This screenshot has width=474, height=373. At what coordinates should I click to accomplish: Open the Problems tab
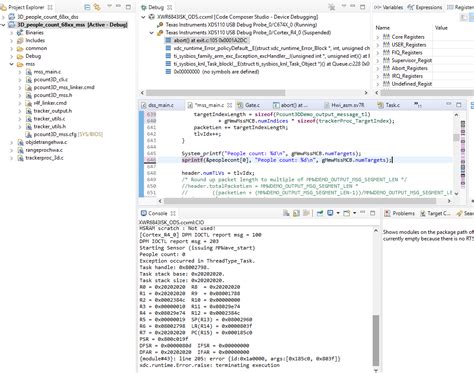400,213
